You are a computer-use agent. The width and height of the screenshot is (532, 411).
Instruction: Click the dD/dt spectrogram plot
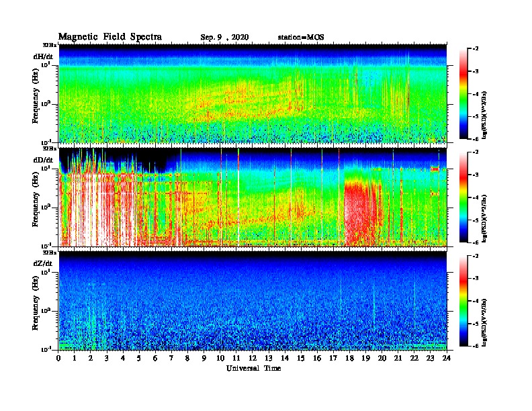(253, 197)
